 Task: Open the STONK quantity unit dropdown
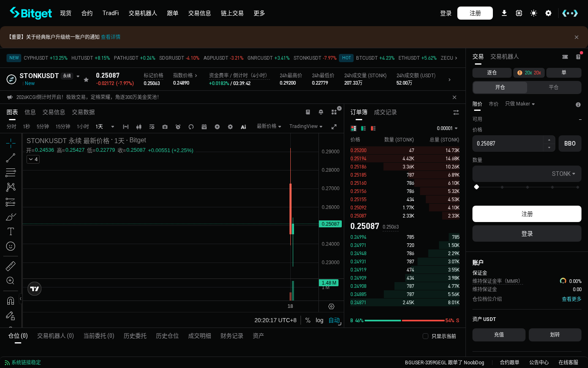point(563,174)
